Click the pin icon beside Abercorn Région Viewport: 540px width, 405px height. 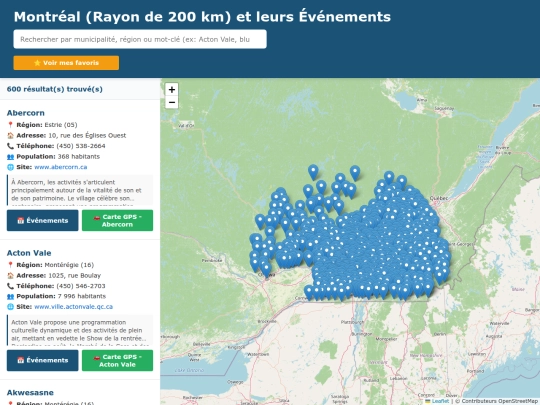(x=10, y=125)
